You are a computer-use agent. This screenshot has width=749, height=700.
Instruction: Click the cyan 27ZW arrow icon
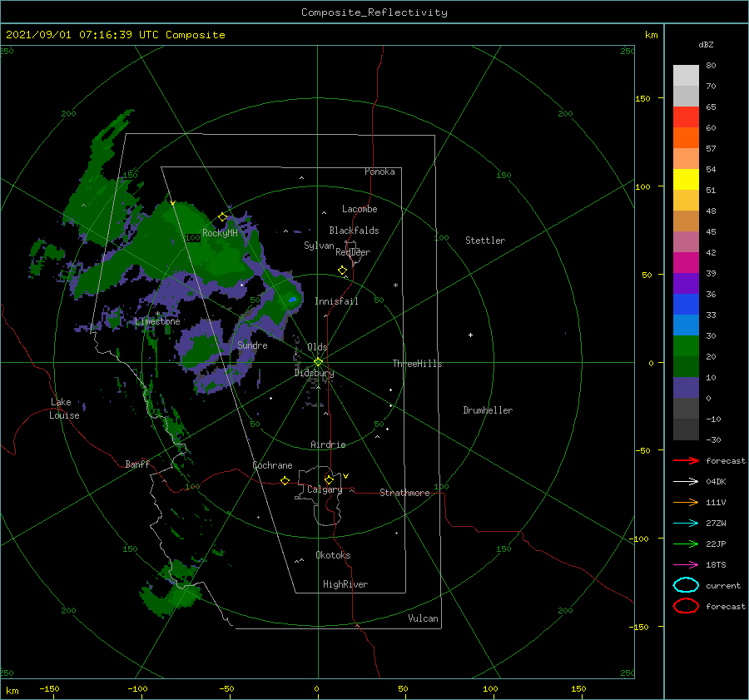pos(686,524)
